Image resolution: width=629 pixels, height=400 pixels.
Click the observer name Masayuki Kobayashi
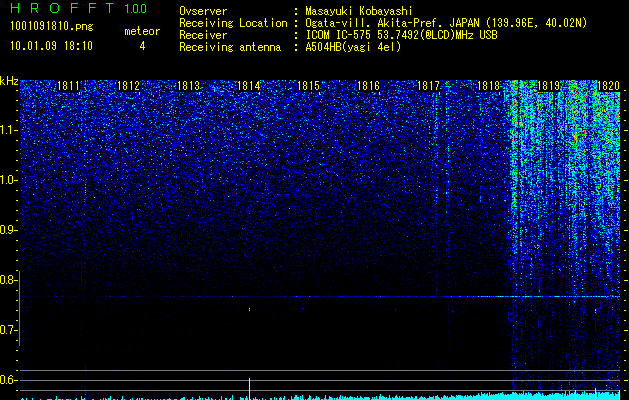[x=359, y=12]
